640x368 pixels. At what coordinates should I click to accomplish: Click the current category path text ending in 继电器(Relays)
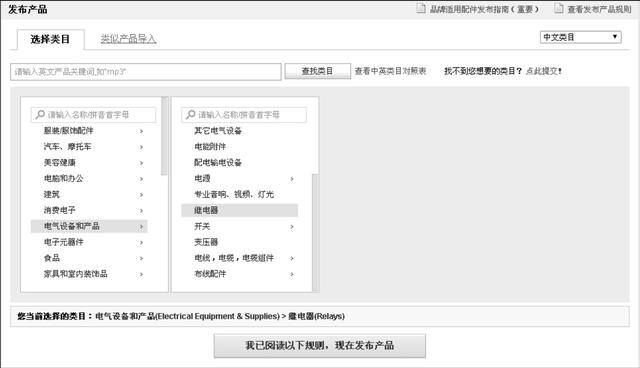click(x=220, y=316)
